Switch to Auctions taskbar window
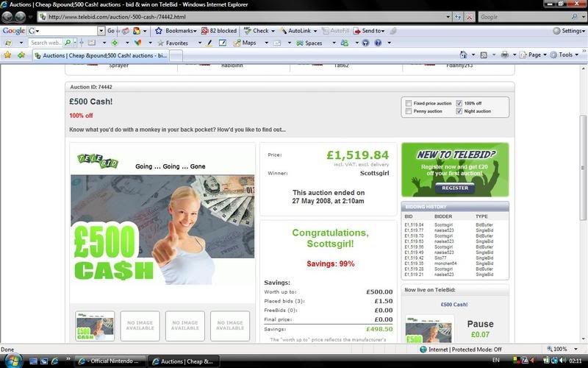 click(x=183, y=361)
